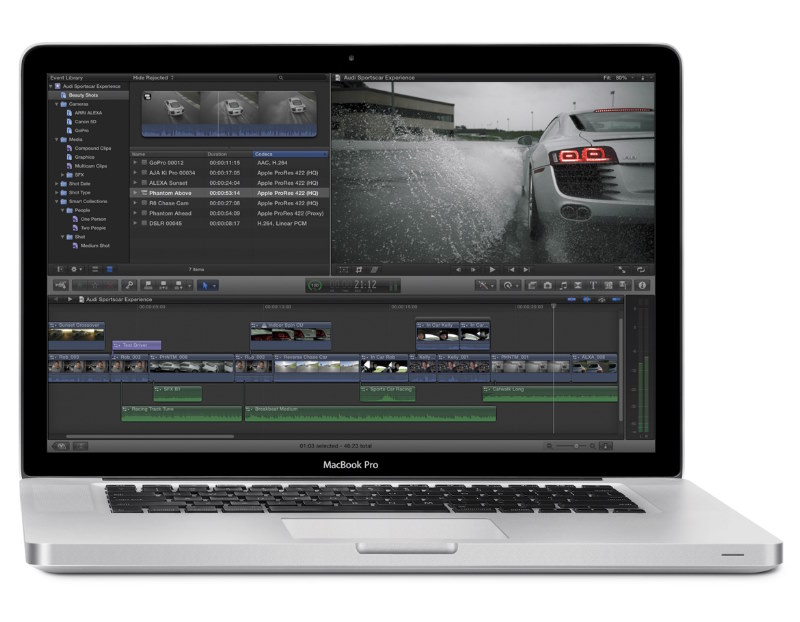Show the Titles Browser T icon
The image size is (800, 622).
coord(593,285)
